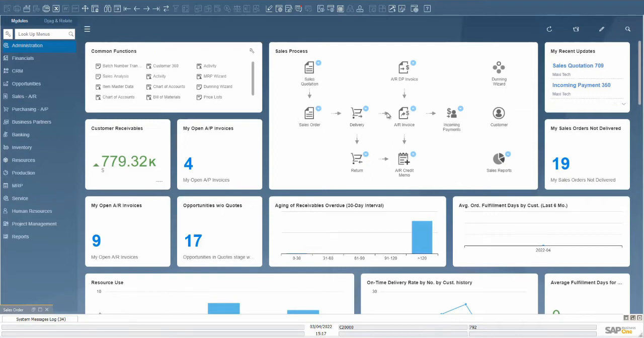Image resolution: width=644 pixels, height=338 pixels.
Task: Go to the first data record arrow
Action: click(127, 9)
